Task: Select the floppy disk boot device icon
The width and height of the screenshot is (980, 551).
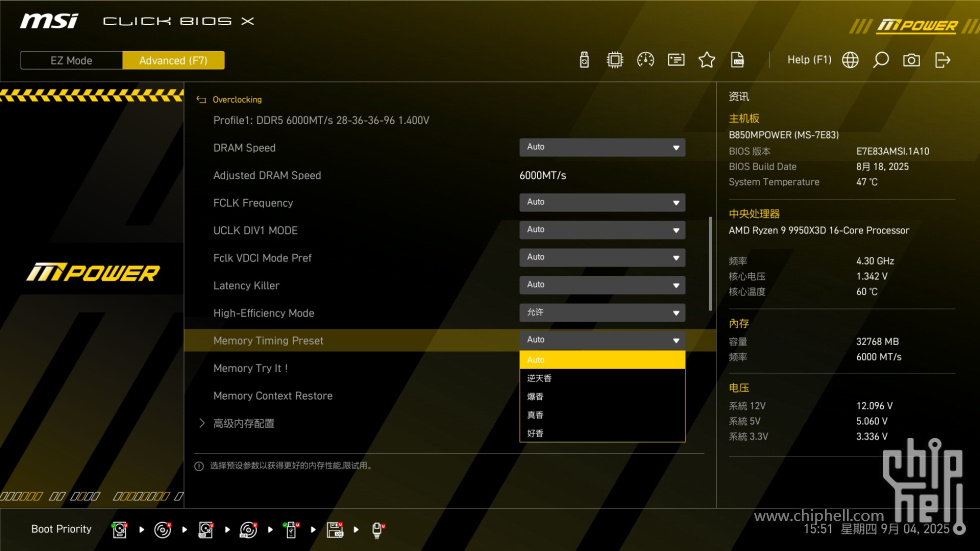Action: click(x=335, y=530)
